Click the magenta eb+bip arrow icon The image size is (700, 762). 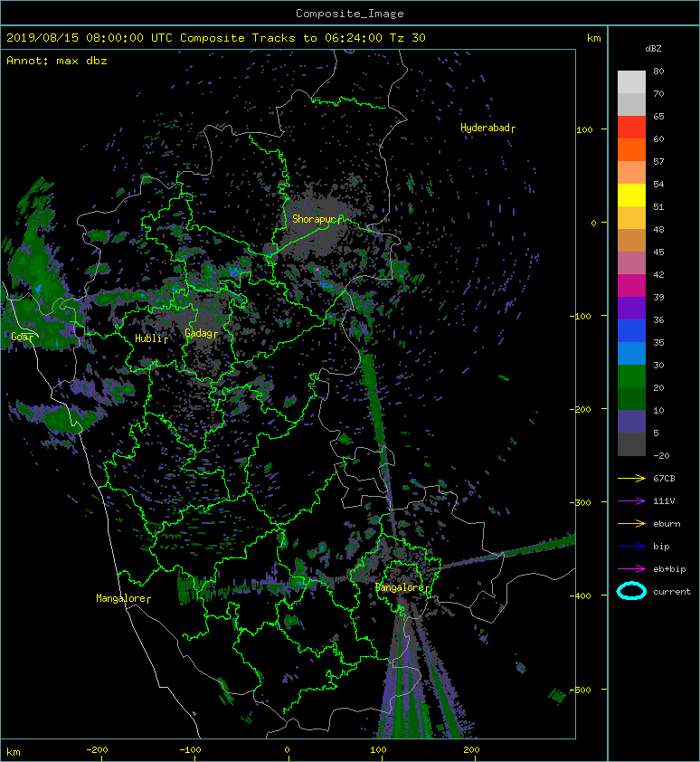point(631,568)
